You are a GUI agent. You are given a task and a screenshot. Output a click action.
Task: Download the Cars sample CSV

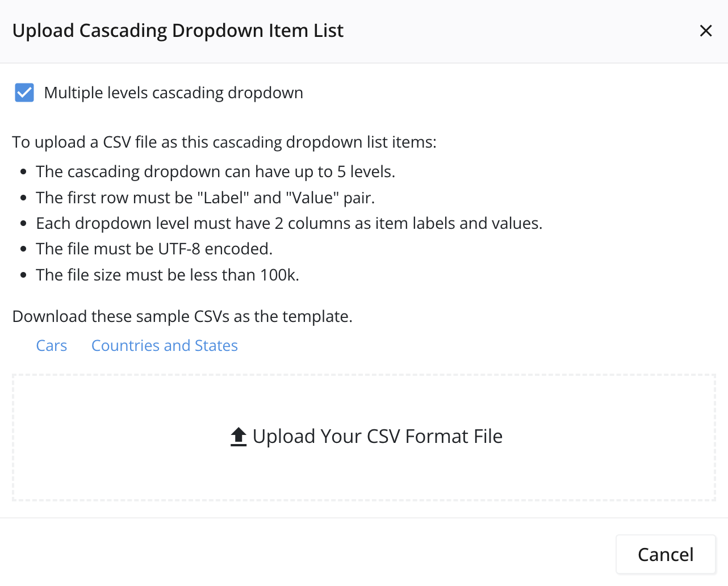point(52,346)
